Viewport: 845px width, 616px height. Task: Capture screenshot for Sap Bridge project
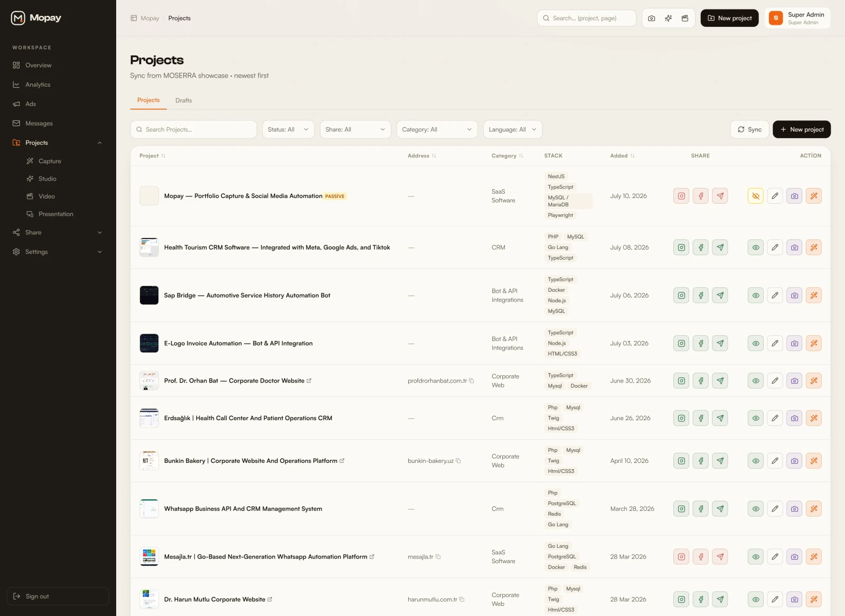pyautogui.click(x=794, y=296)
